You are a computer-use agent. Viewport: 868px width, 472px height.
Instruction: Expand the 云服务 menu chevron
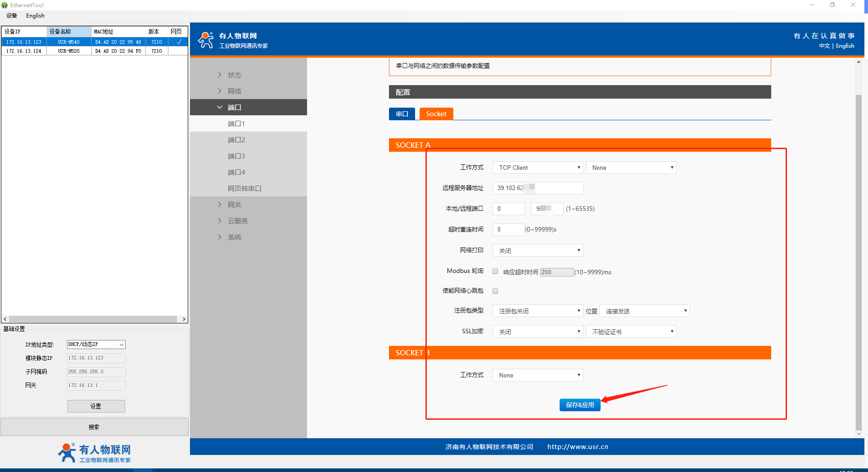coord(220,221)
